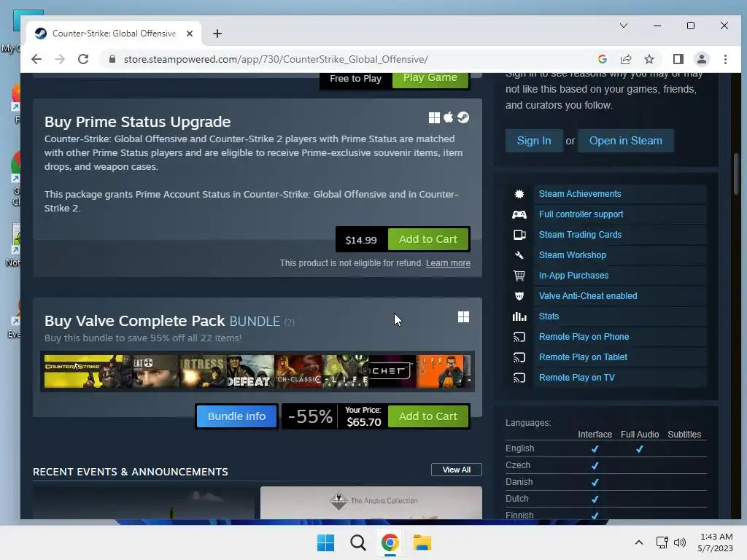Screen dimensions: 747x560
Task: Open the In-App Purchases link
Action: click(x=573, y=276)
